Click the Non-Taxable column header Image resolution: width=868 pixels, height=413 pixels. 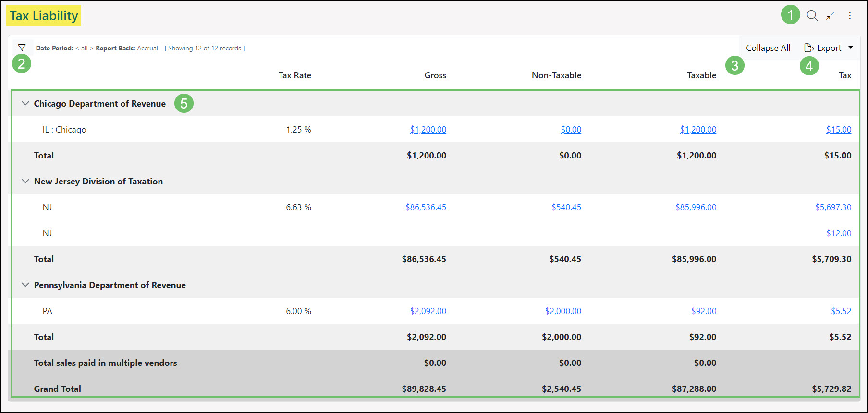click(x=556, y=75)
